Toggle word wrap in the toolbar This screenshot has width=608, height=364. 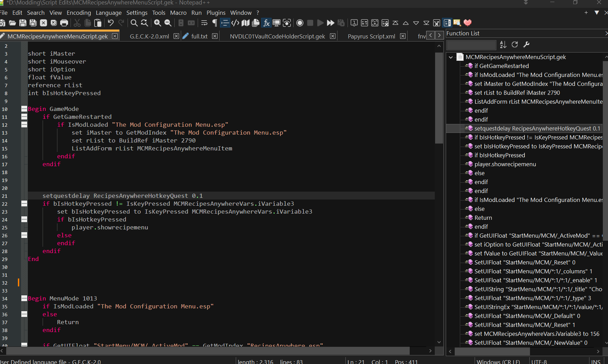pos(204,23)
